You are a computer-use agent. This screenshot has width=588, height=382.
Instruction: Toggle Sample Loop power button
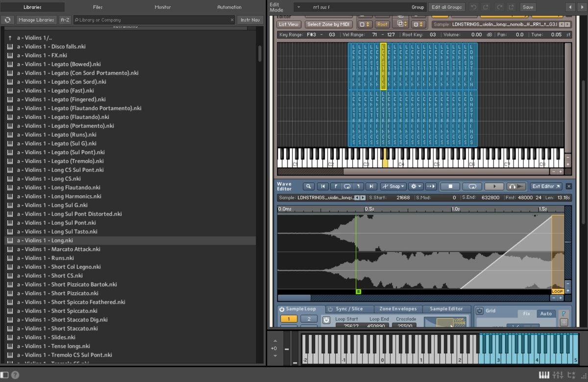click(x=282, y=309)
